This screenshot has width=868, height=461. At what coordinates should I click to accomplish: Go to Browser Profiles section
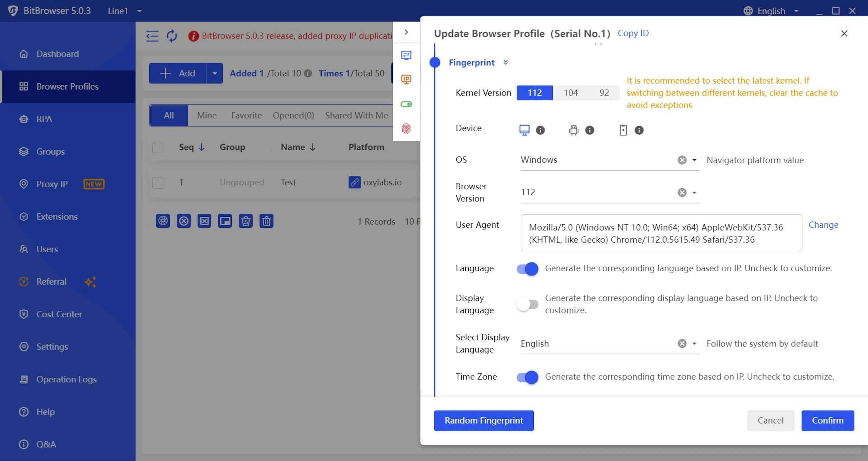pyautogui.click(x=67, y=87)
